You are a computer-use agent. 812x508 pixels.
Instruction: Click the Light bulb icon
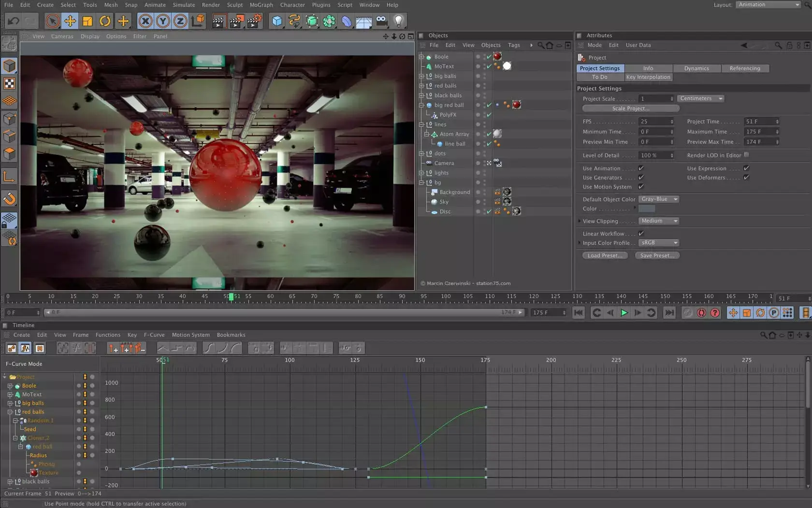tap(399, 21)
